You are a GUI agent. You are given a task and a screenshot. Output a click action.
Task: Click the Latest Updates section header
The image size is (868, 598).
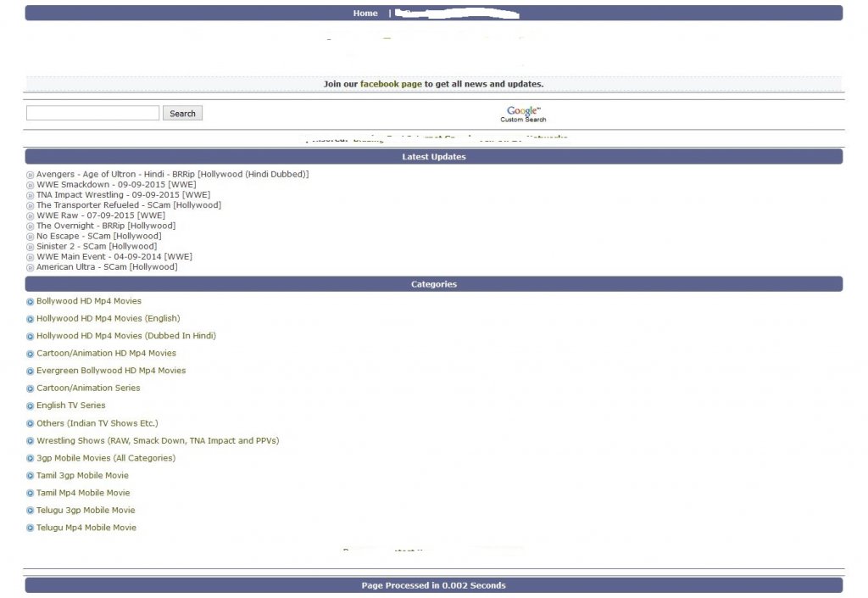tap(434, 157)
